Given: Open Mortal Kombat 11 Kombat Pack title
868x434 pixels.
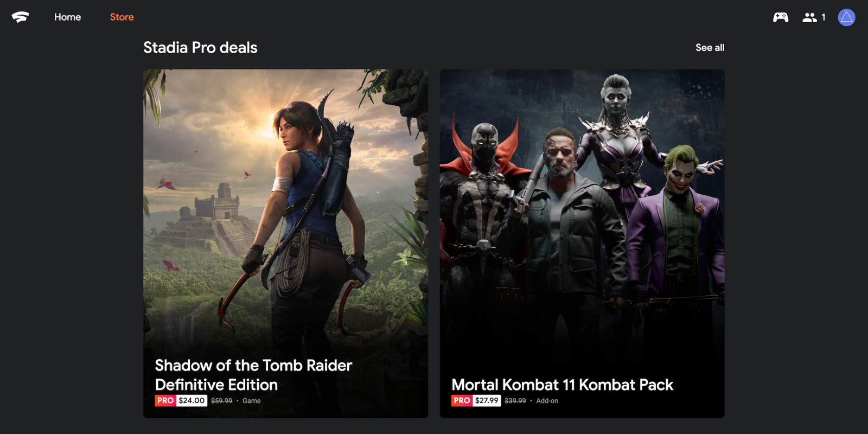Looking at the screenshot, I should pyautogui.click(x=562, y=385).
